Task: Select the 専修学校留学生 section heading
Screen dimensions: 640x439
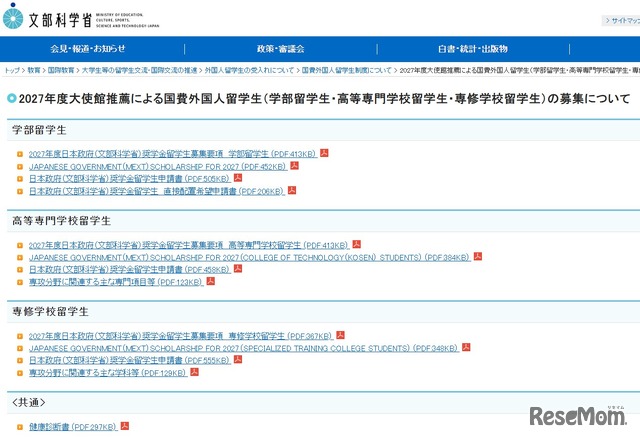Action: 50,312
